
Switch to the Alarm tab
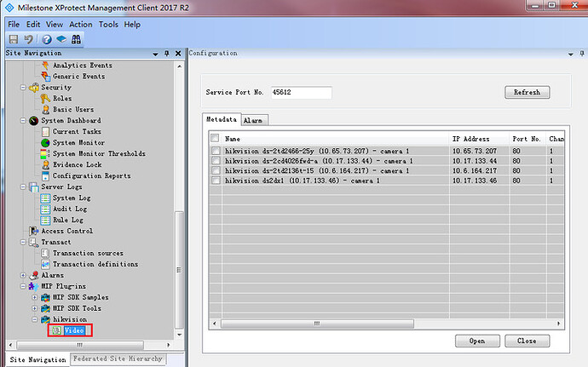253,121
